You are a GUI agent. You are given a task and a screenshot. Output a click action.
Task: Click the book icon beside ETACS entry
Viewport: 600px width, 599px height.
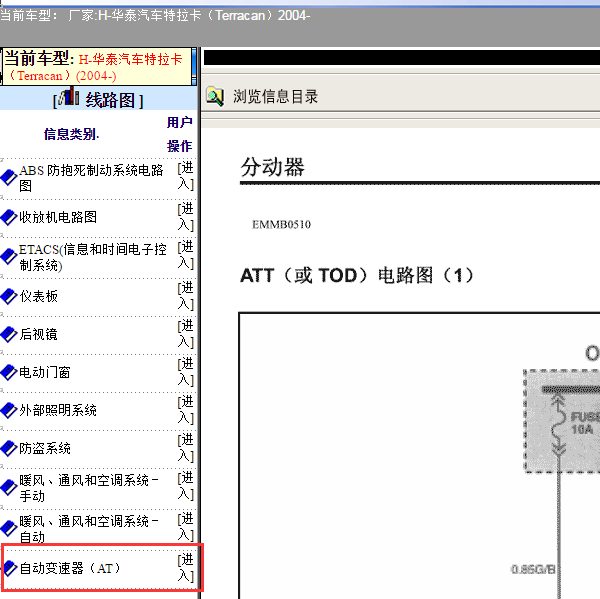[9, 256]
